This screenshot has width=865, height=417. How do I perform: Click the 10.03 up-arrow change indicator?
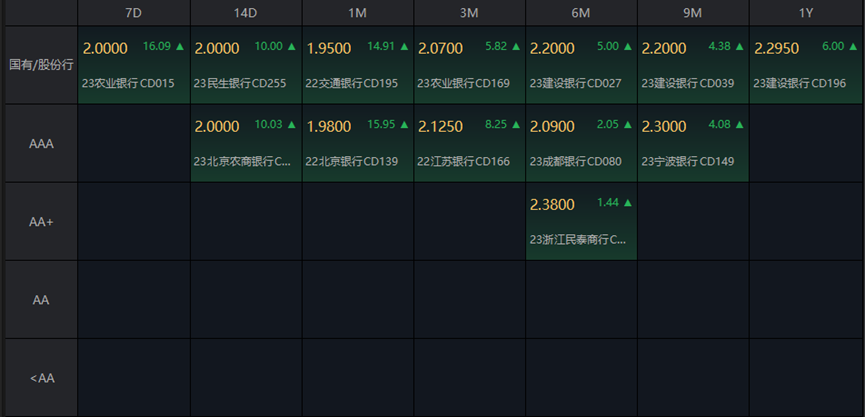(275, 125)
